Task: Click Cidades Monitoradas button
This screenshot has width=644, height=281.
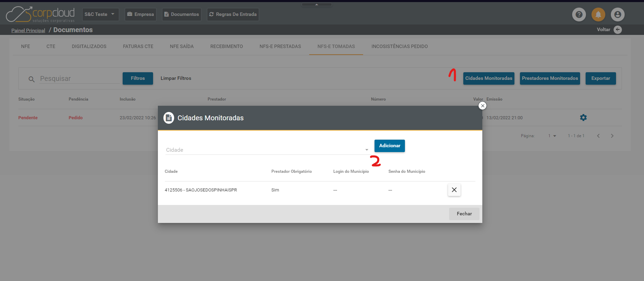Action: tap(489, 78)
